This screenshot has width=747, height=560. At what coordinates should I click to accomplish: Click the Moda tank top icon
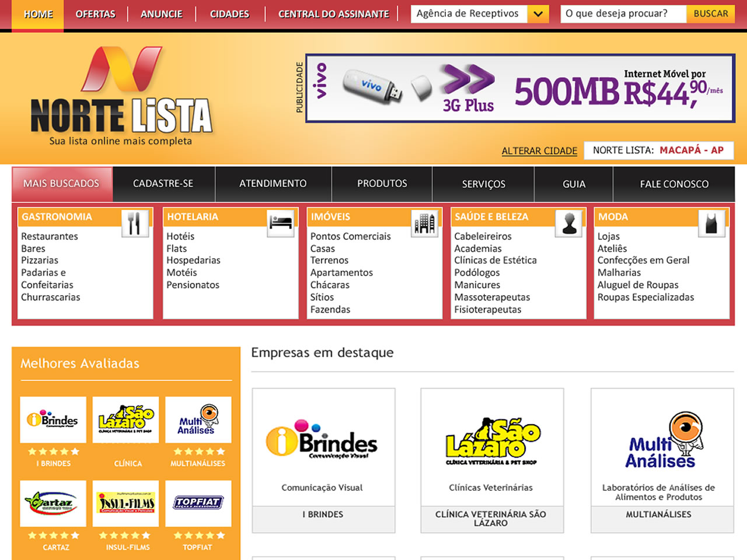pos(712,223)
